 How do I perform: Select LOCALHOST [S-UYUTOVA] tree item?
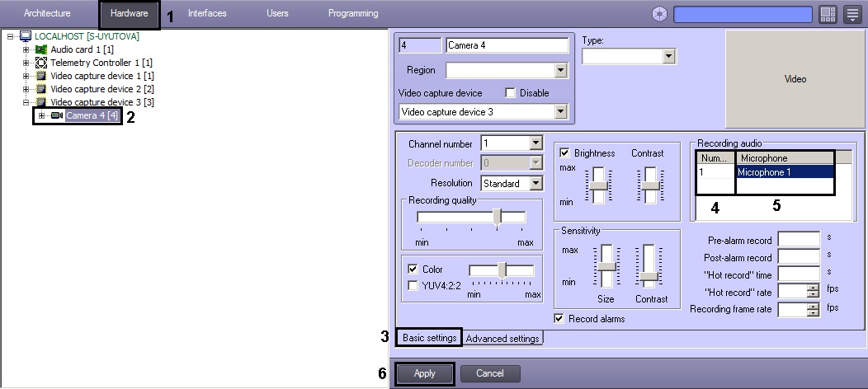87,36
